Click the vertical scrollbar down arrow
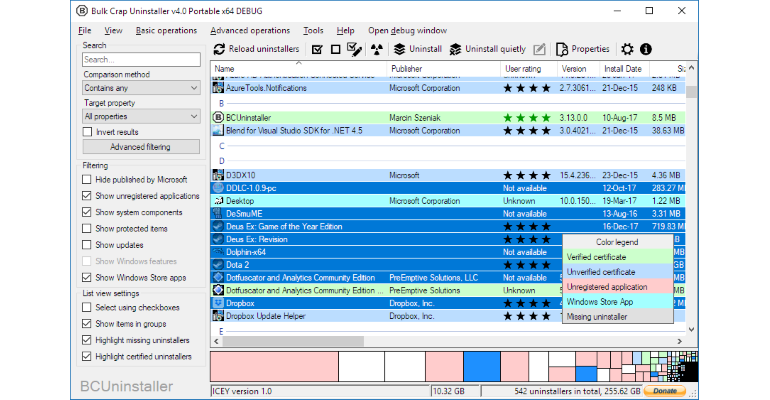Screen dimensions: 770x400 point(691,329)
